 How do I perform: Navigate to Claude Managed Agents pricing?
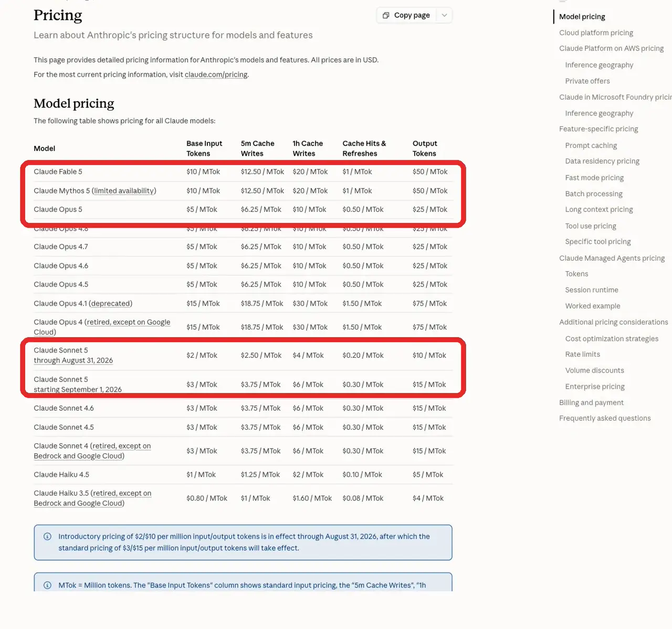[612, 258]
